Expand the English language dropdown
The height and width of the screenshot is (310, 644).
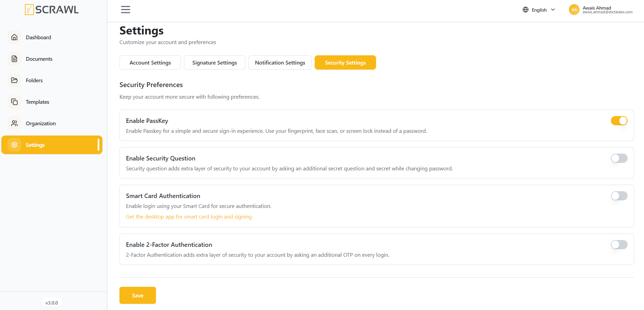coord(539,10)
